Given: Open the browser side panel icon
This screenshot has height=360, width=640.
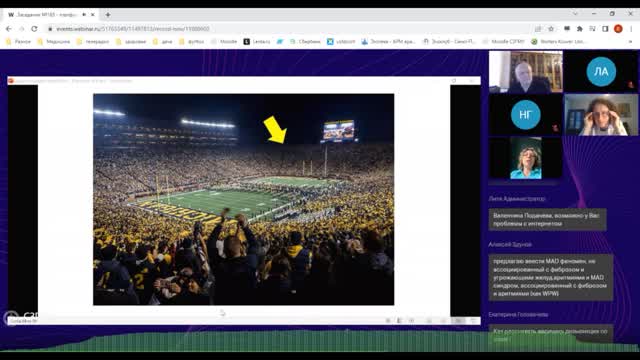Looking at the screenshot, I should point(605,29).
